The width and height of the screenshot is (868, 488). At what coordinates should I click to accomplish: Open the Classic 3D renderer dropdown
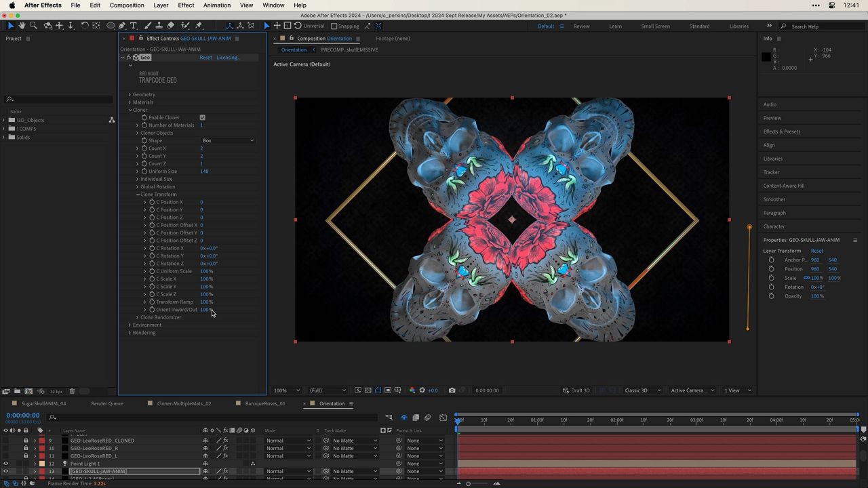pyautogui.click(x=642, y=390)
